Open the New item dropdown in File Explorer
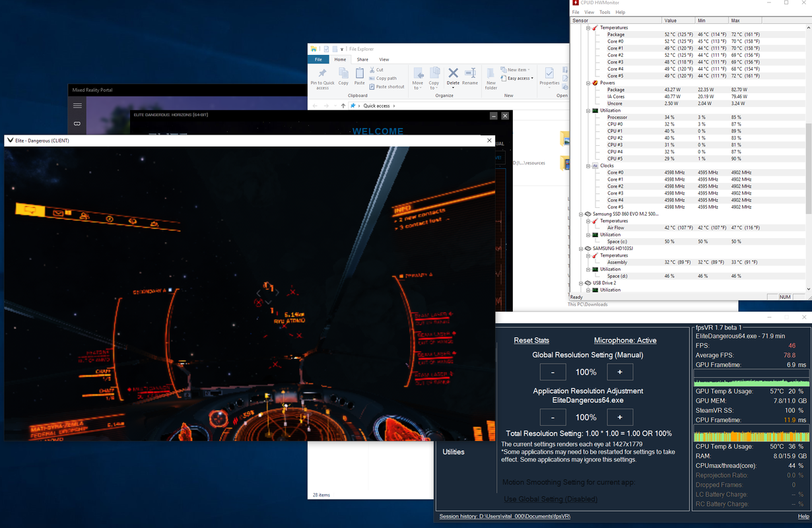812x528 pixels. [x=515, y=70]
